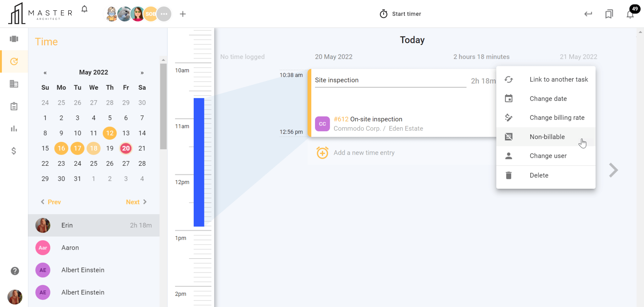Click the 21 May 2022 next date label

pyautogui.click(x=578, y=57)
